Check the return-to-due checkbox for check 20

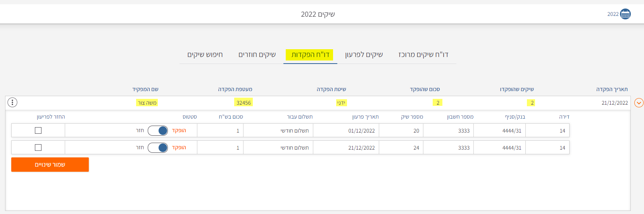(38, 131)
